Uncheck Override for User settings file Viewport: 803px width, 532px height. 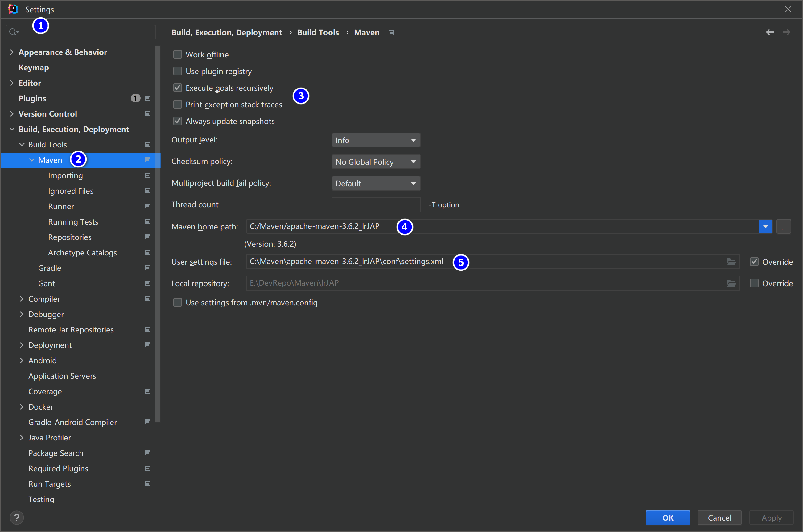(754, 262)
